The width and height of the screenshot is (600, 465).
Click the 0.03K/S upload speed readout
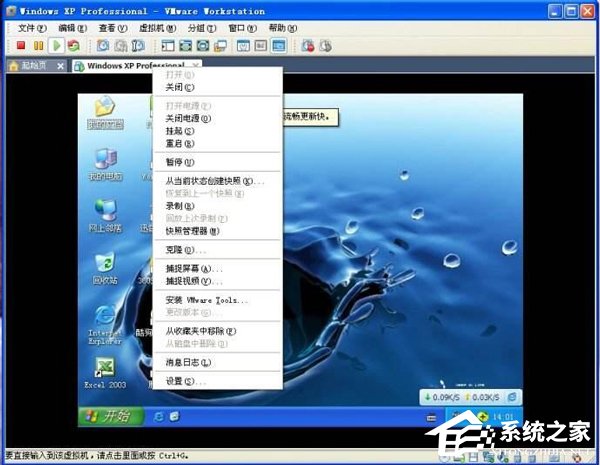pyautogui.click(x=483, y=397)
